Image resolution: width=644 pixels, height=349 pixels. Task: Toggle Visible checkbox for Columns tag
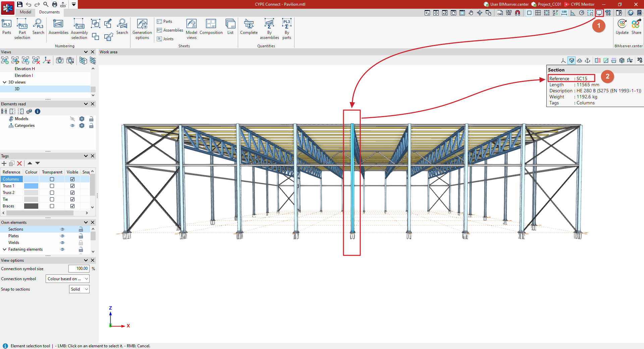72,179
